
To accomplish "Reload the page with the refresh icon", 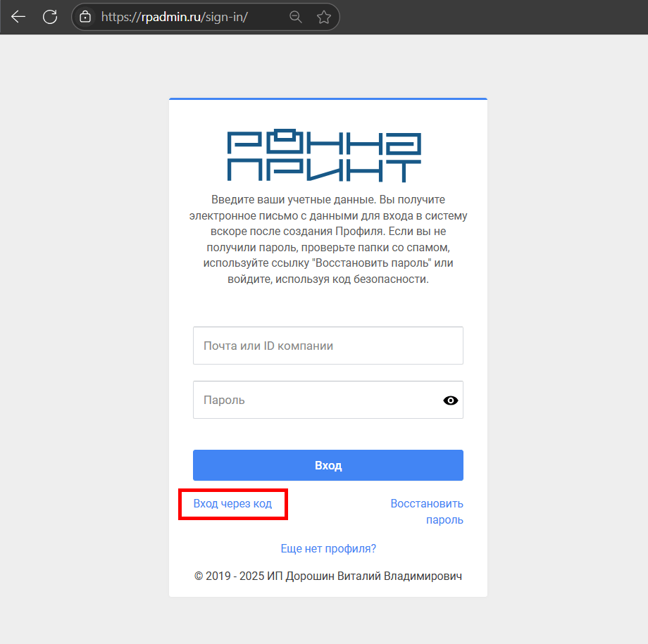I will [50, 17].
